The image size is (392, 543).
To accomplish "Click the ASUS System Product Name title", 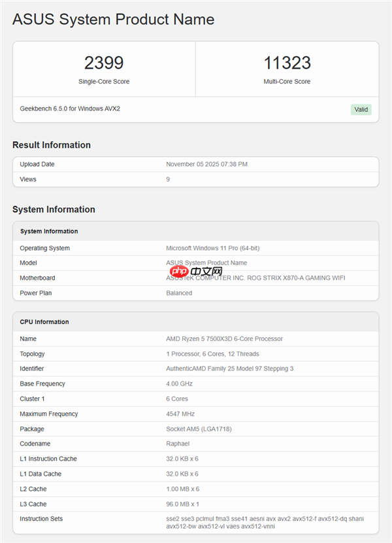I will (x=113, y=20).
